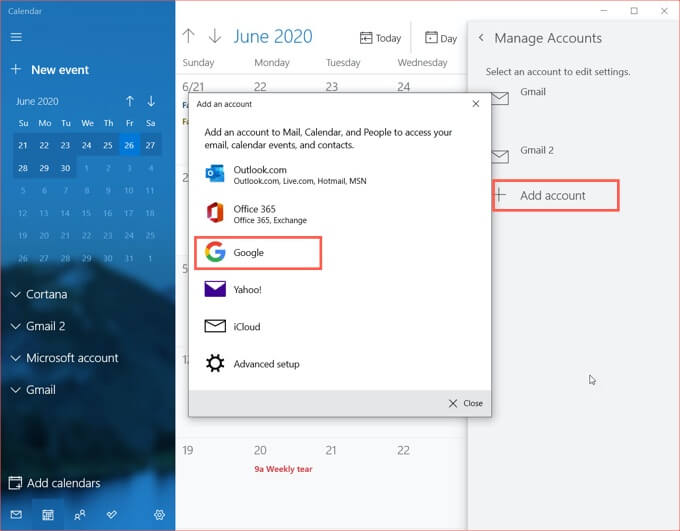Navigate calendar down with arrow
Image resolution: width=680 pixels, height=531 pixels.
pyautogui.click(x=215, y=36)
